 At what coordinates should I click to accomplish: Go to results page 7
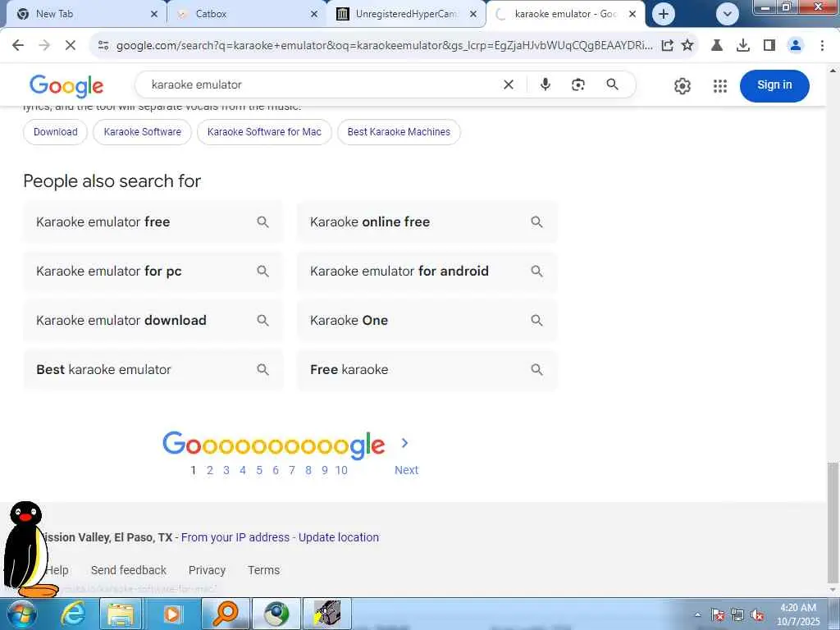292,470
